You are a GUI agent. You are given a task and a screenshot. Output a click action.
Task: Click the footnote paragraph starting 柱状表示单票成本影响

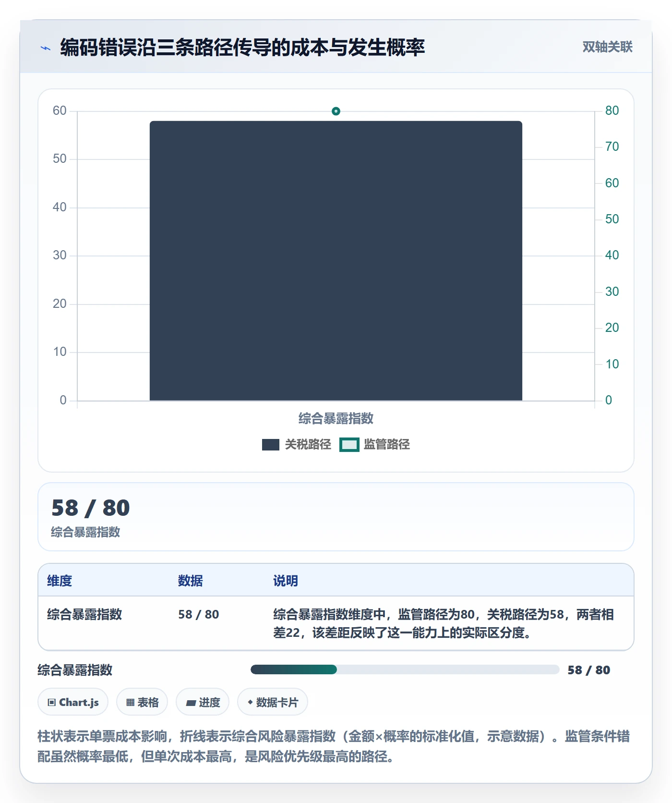coord(334,746)
